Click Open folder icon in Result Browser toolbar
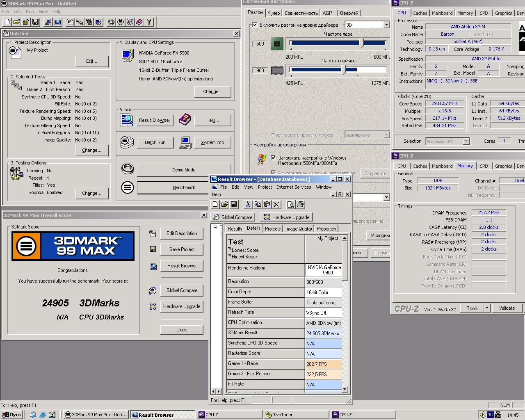This screenshot has height=420, width=525. (x=224, y=204)
